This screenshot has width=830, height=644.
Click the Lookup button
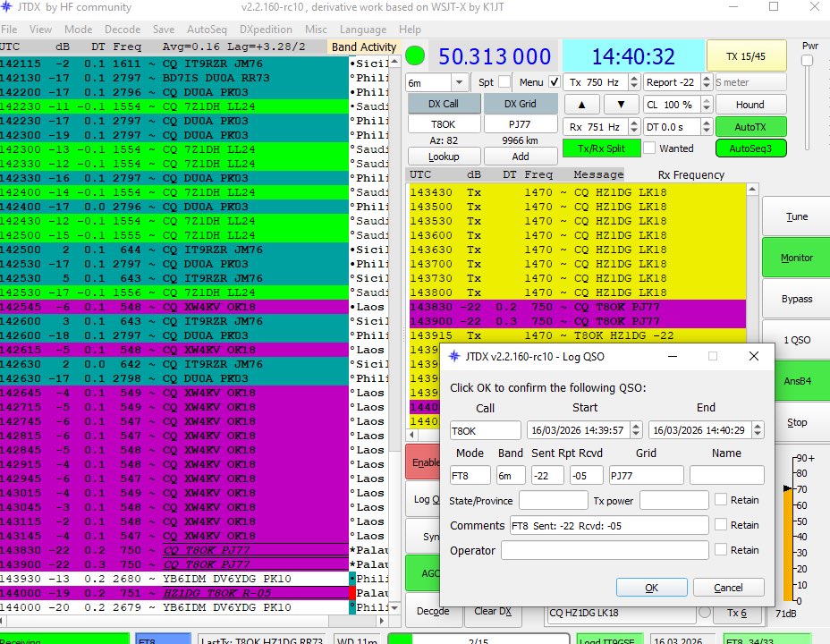[x=444, y=157]
